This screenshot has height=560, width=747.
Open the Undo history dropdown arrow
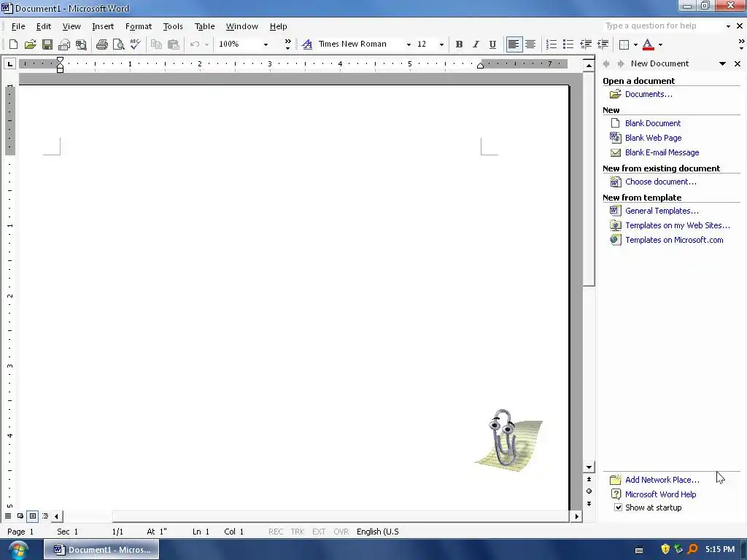206,44
